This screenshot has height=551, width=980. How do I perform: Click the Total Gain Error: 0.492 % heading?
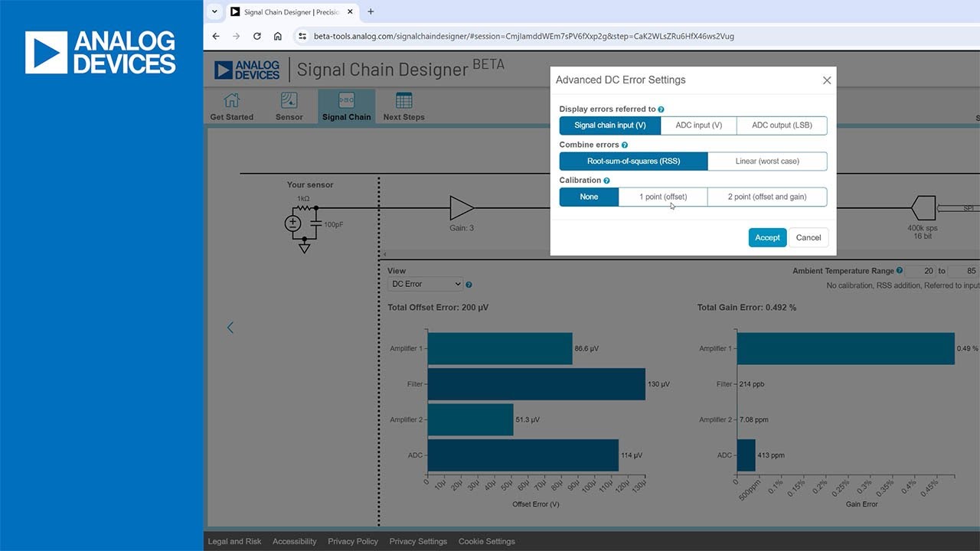746,308
